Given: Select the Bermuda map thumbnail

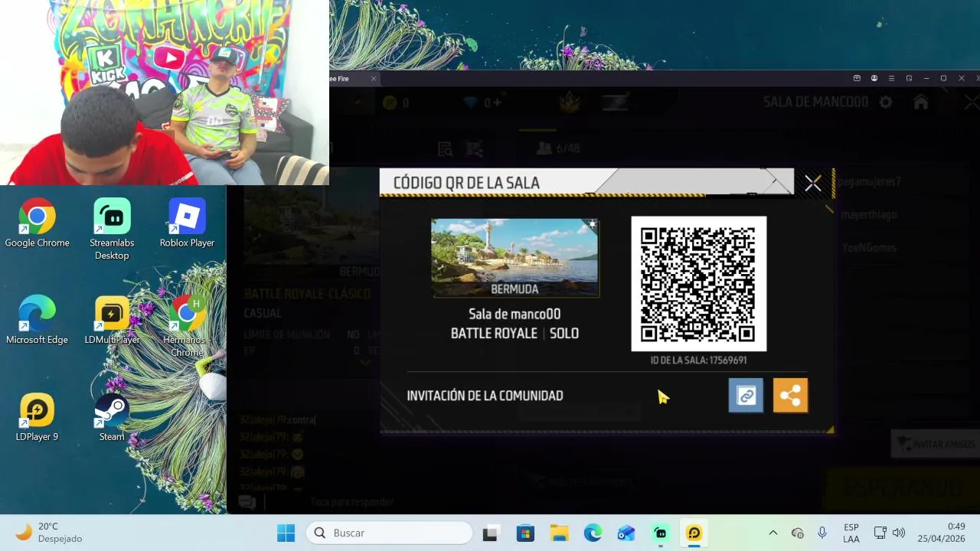Looking at the screenshot, I should 515,258.
